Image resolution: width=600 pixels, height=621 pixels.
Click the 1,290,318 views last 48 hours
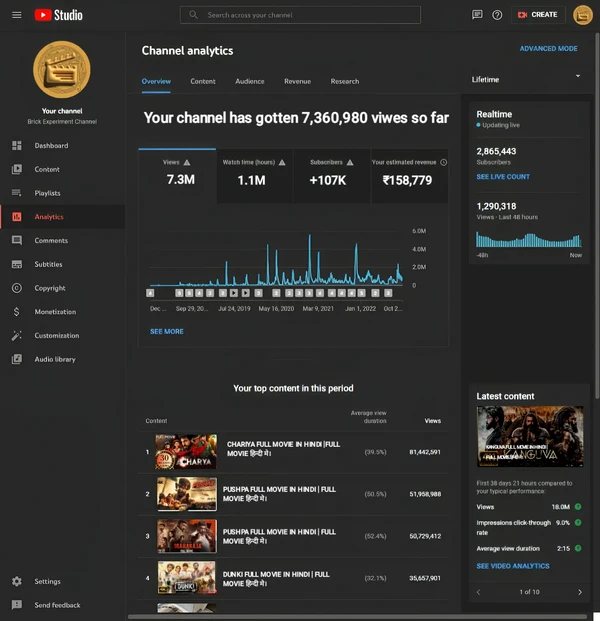click(496, 206)
